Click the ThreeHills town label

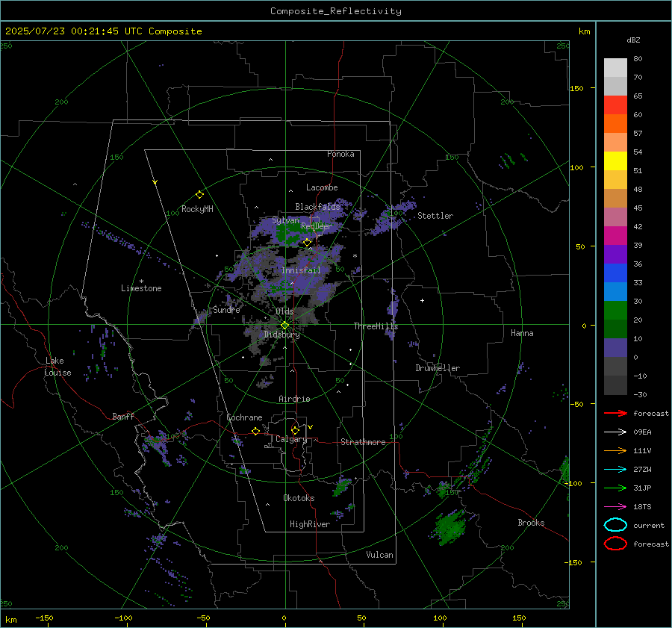click(x=376, y=326)
